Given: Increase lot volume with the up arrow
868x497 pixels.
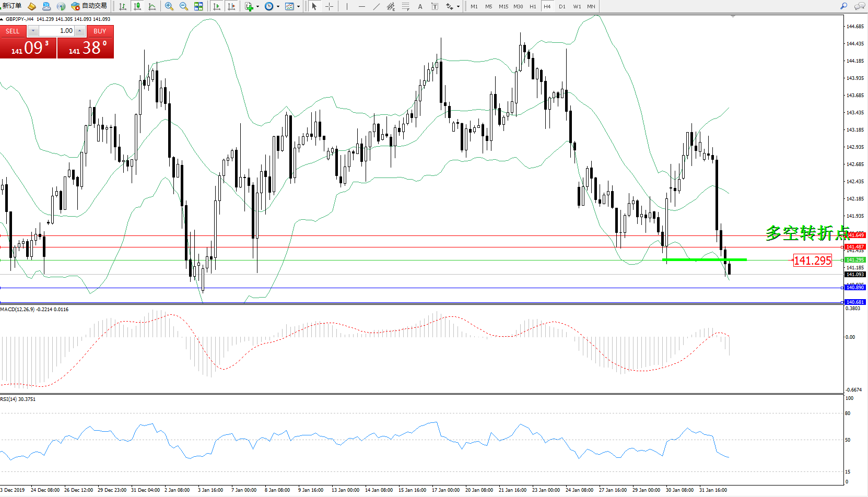Looking at the screenshot, I should 79,31.
